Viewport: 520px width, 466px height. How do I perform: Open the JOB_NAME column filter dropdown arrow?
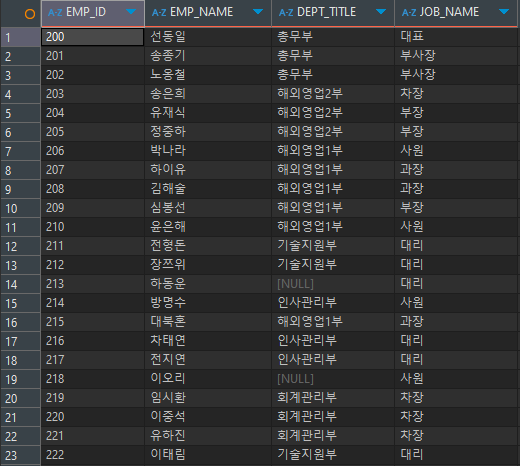[x=504, y=12]
